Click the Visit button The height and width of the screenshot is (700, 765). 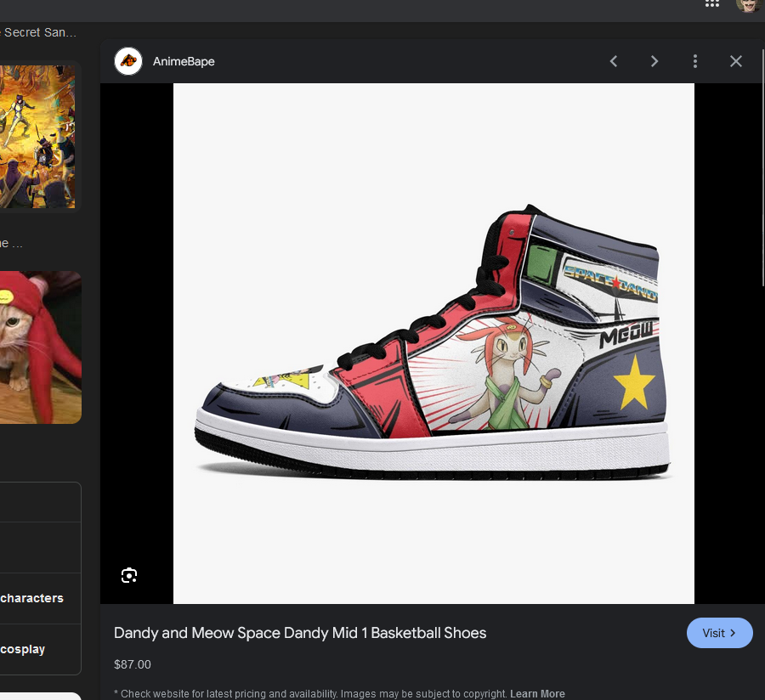[x=720, y=633]
